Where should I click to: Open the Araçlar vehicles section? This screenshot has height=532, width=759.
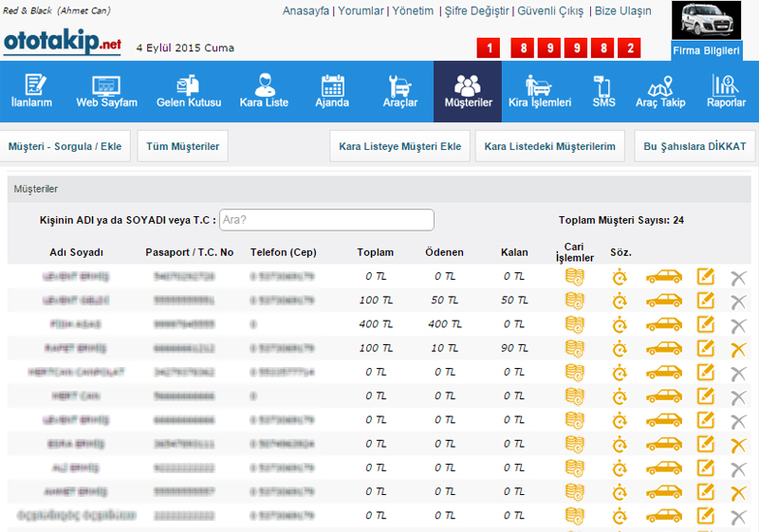399,91
